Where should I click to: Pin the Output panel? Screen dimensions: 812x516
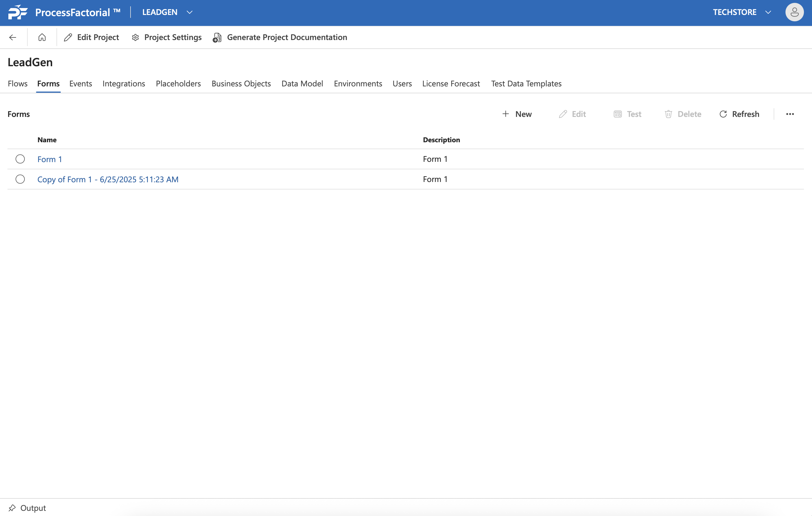[12, 508]
